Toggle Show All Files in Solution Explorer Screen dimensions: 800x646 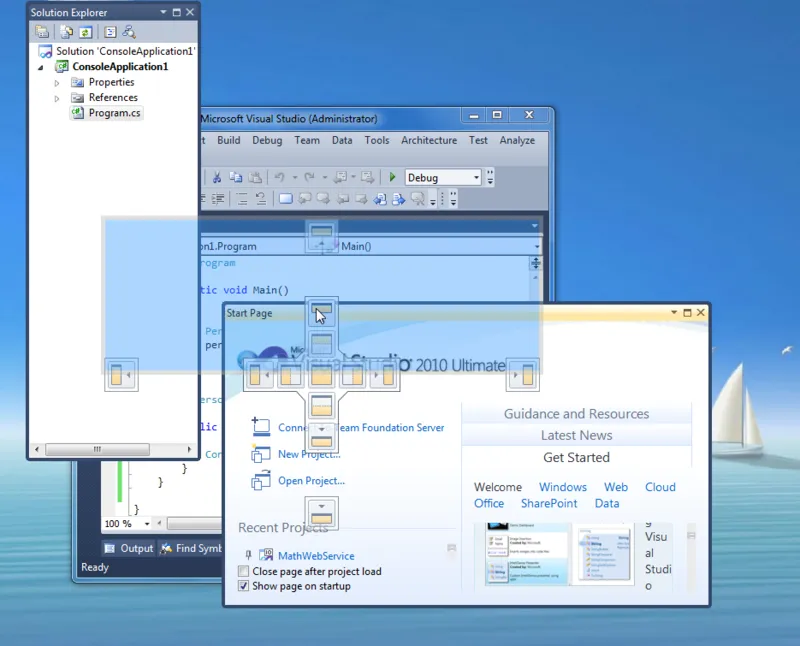[66, 32]
